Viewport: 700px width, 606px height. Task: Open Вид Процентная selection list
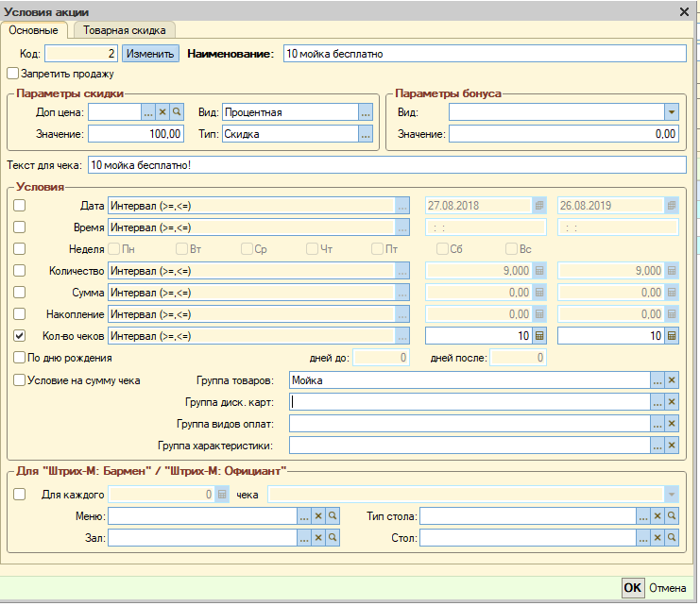coord(366,112)
